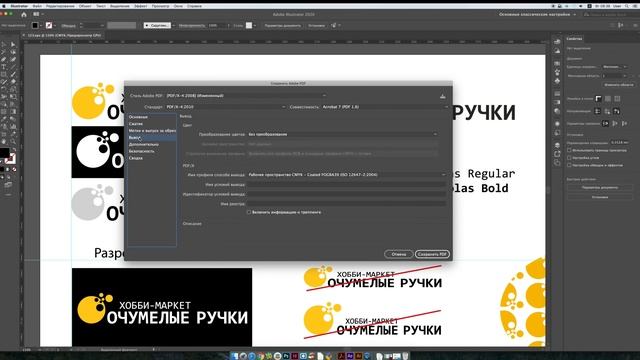Open the color conversion dropdown
Viewport: 640px width, 360px height.
click(342, 134)
